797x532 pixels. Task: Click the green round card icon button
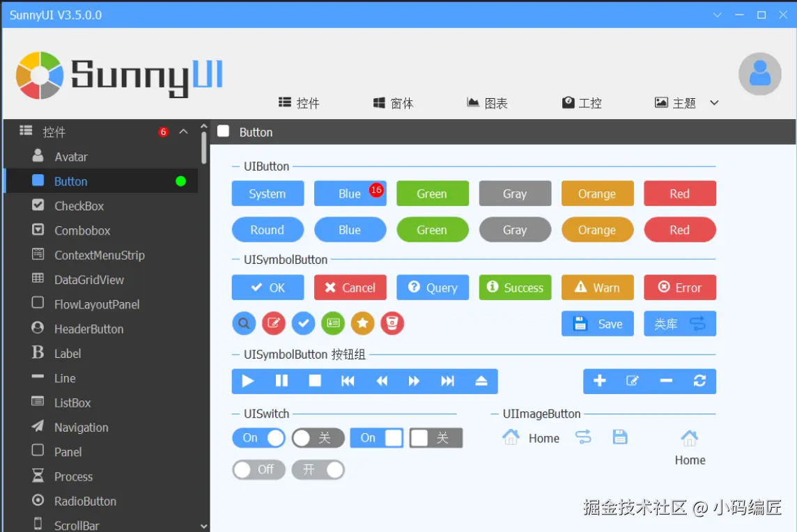pyautogui.click(x=333, y=323)
